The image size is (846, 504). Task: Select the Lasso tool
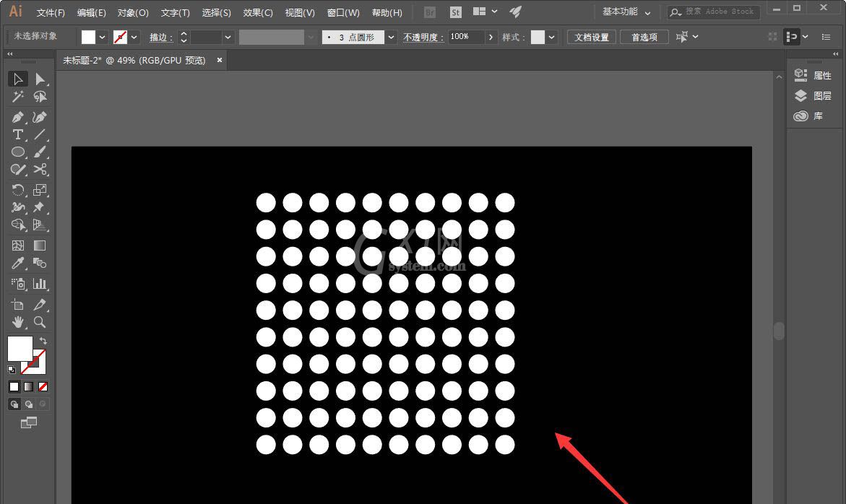40,97
